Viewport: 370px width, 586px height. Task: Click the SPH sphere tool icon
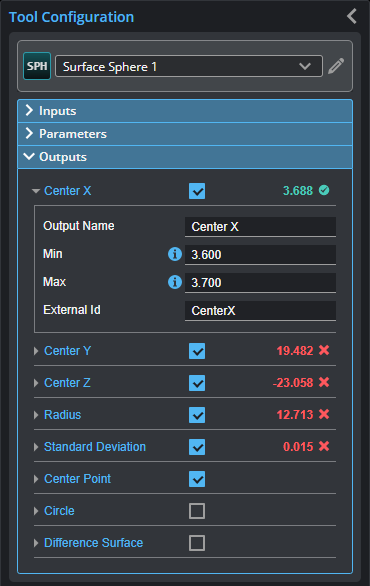(37, 66)
